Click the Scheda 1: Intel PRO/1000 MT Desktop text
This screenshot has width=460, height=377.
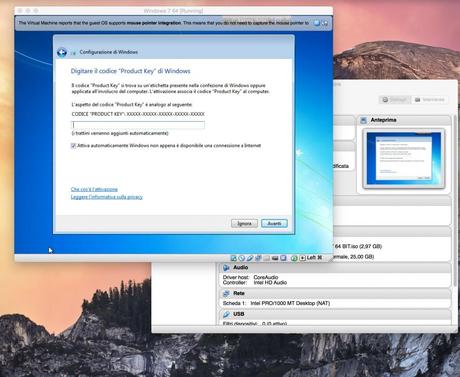point(276,303)
